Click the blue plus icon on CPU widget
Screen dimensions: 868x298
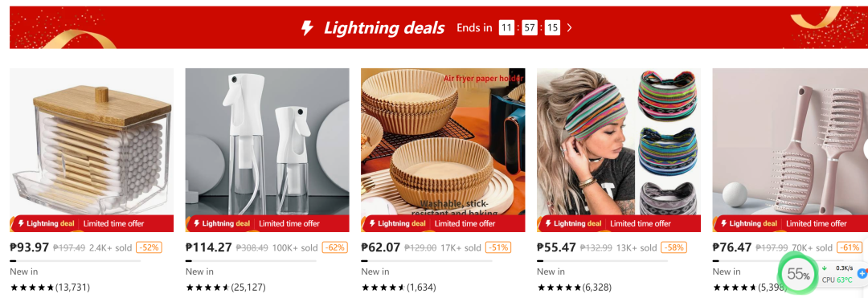862,274
